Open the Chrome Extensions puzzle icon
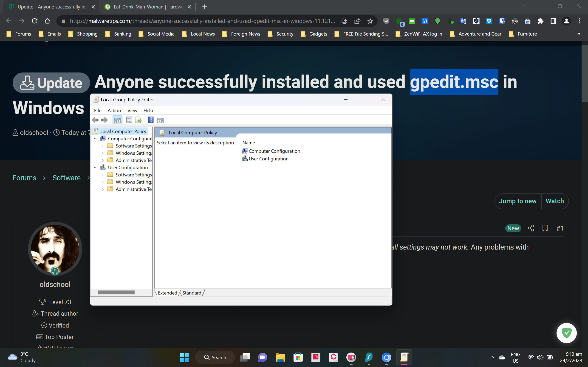The height and width of the screenshot is (367, 588). tap(540, 21)
